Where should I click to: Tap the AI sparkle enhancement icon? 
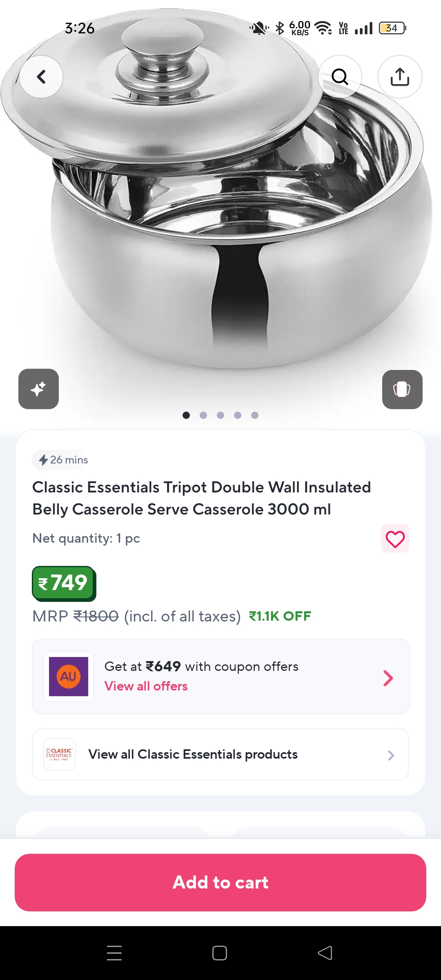tap(38, 389)
